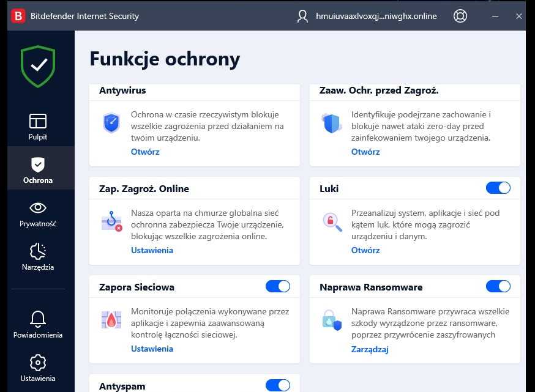
Task: Click the Zapora Sieciowa firewall flame icon
Action: pos(111,320)
